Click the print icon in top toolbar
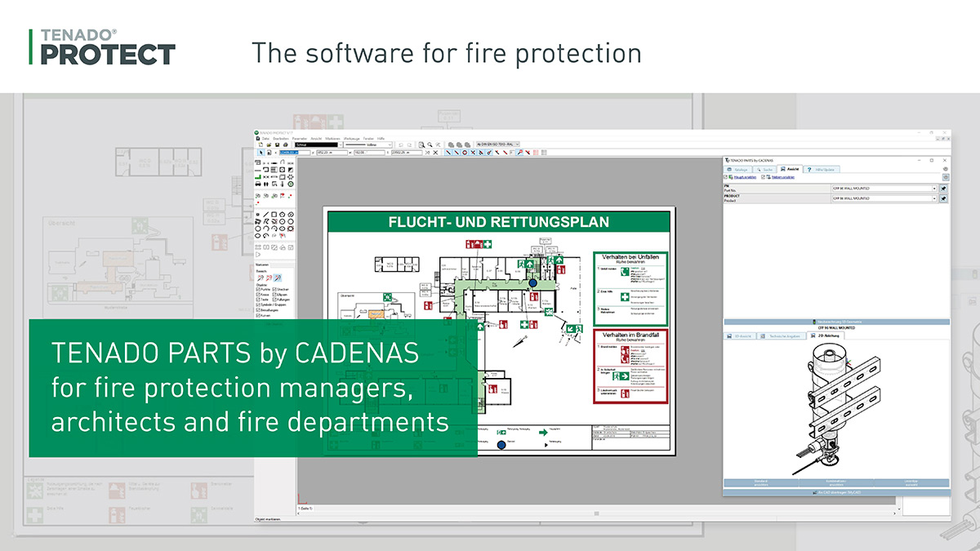Viewport: 980px width, 551px height. pos(285,144)
